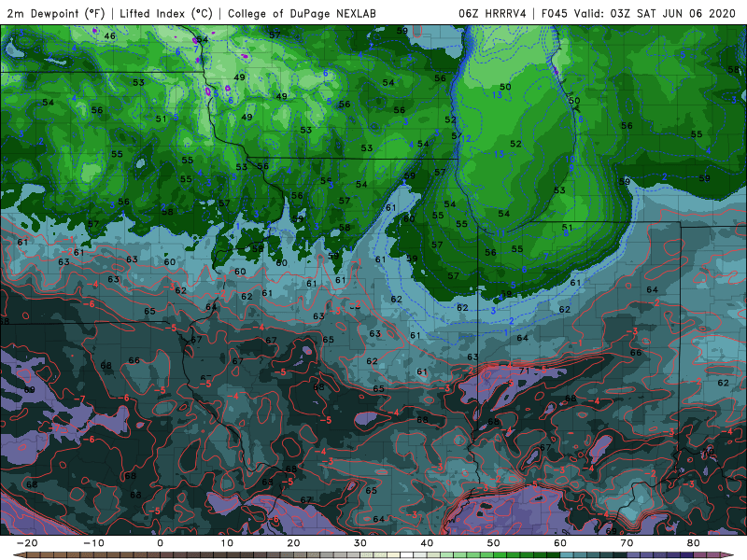Image resolution: width=747 pixels, height=560 pixels.
Task: Click the -10 label on the color scale
Action: pyautogui.click(x=93, y=543)
